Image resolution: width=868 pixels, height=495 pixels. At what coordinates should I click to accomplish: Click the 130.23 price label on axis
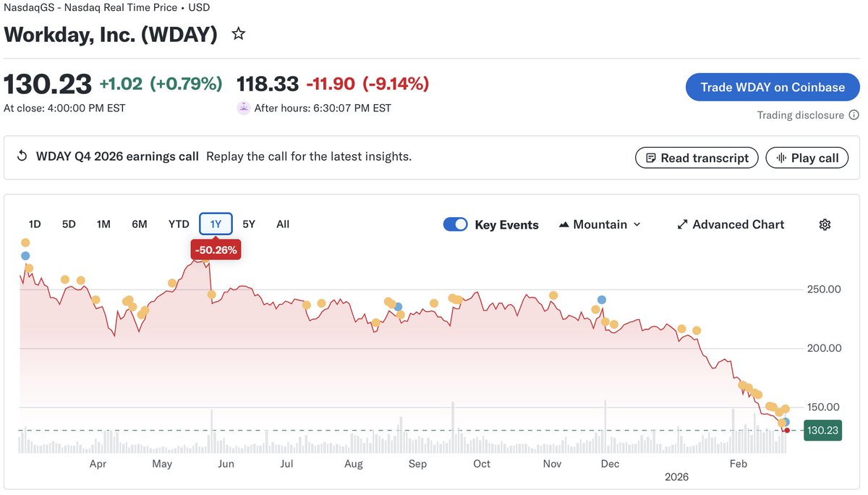(x=822, y=431)
